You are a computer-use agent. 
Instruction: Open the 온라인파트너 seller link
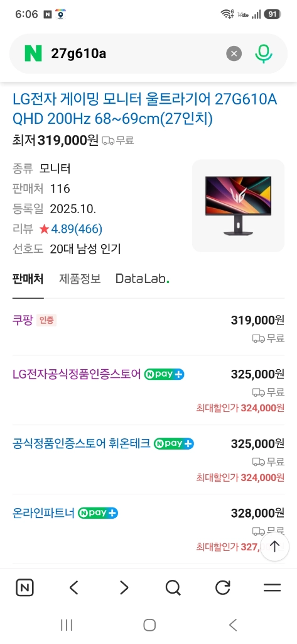(43, 513)
